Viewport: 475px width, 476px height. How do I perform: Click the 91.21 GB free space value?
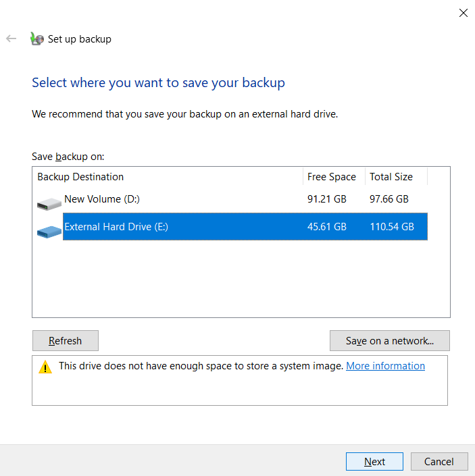pos(326,199)
